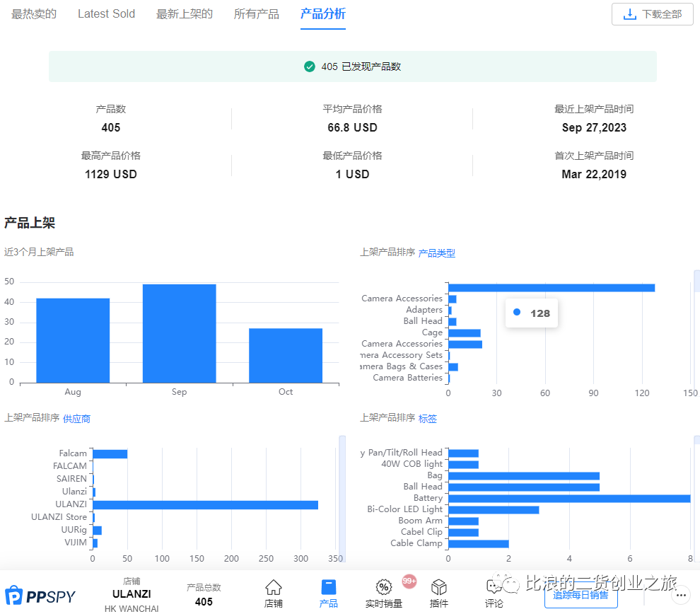Click the 405 value under 产品数
700x614 pixels.
[x=111, y=128]
